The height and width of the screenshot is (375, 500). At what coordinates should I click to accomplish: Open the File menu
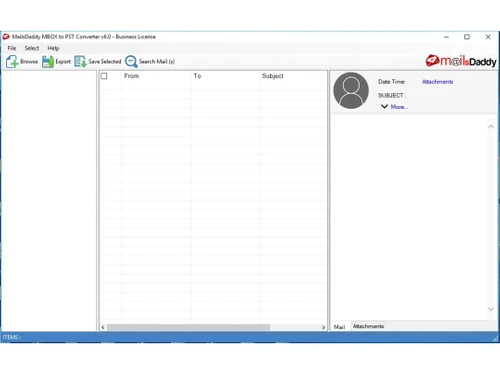12,48
